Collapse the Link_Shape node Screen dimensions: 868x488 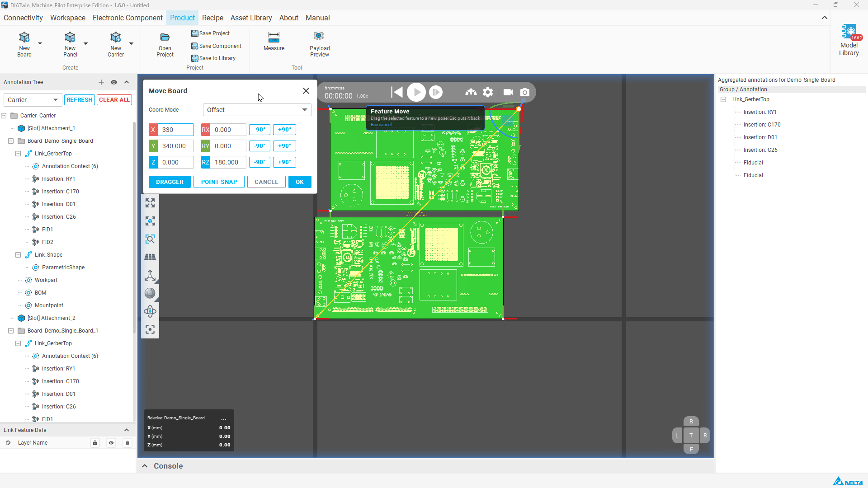(x=18, y=255)
